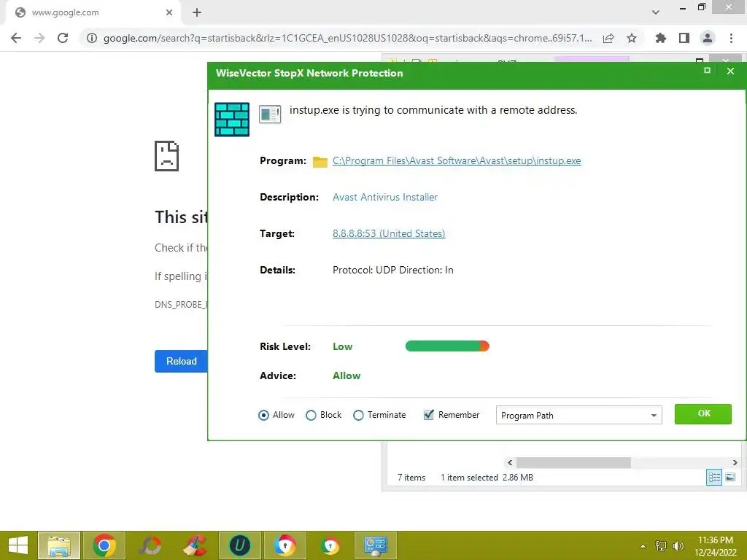Select the Allow radio button
This screenshot has height=560, width=747.
coord(263,415)
